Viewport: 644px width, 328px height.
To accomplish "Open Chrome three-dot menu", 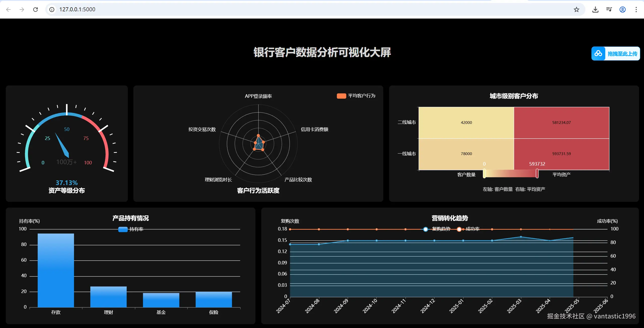I will [x=636, y=10].
